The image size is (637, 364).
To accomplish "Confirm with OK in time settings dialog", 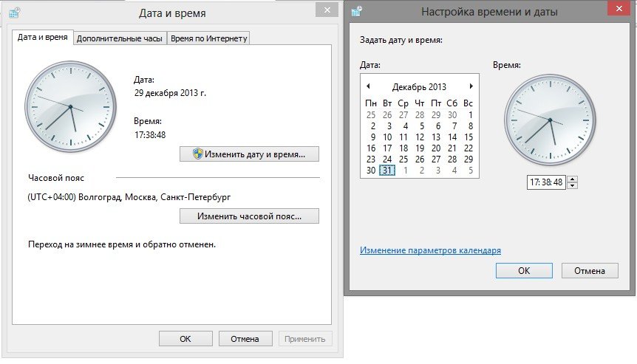I will (523, 271).
